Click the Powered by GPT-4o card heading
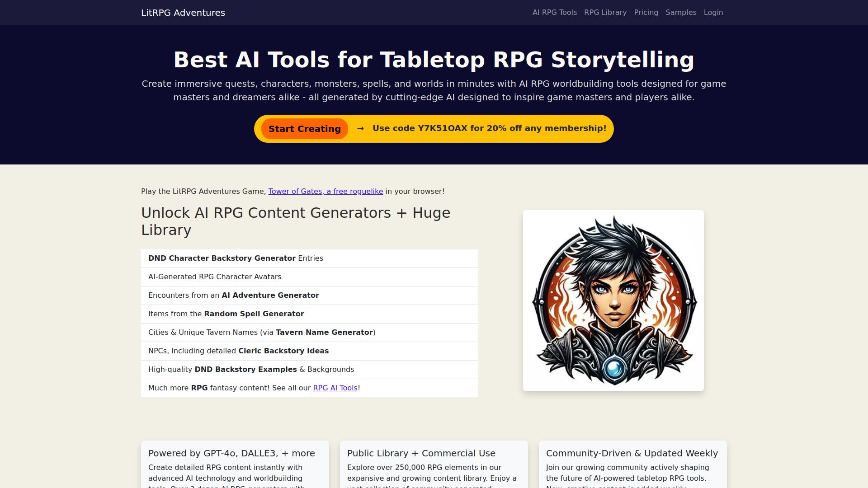This screenshot has width=868, height=488. click(231, 453)
